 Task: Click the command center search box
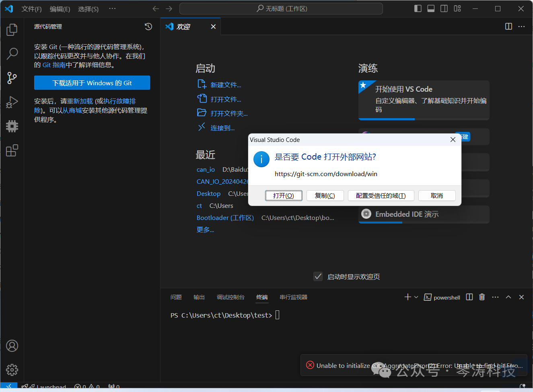281,8
